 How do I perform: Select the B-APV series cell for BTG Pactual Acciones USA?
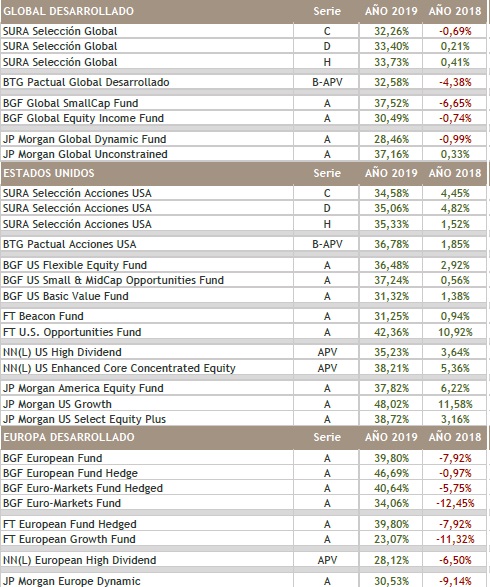pyautogui.click(x=327, y=244)
